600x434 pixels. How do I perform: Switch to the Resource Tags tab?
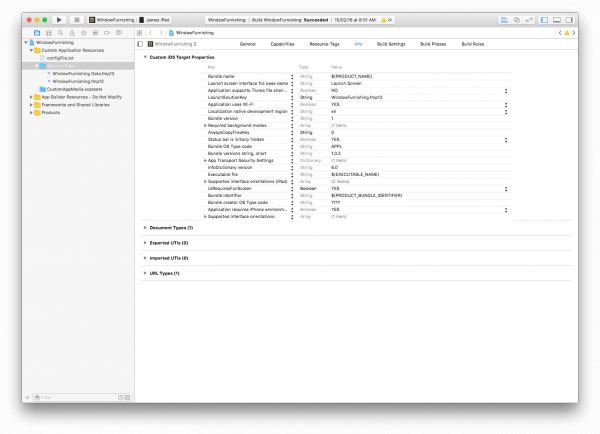[x=324, y=44]
